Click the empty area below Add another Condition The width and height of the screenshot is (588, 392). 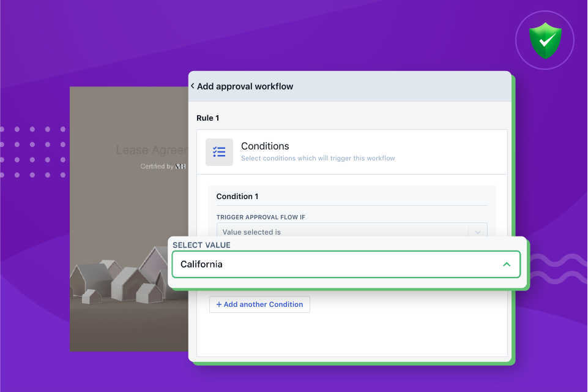[352, 334]
